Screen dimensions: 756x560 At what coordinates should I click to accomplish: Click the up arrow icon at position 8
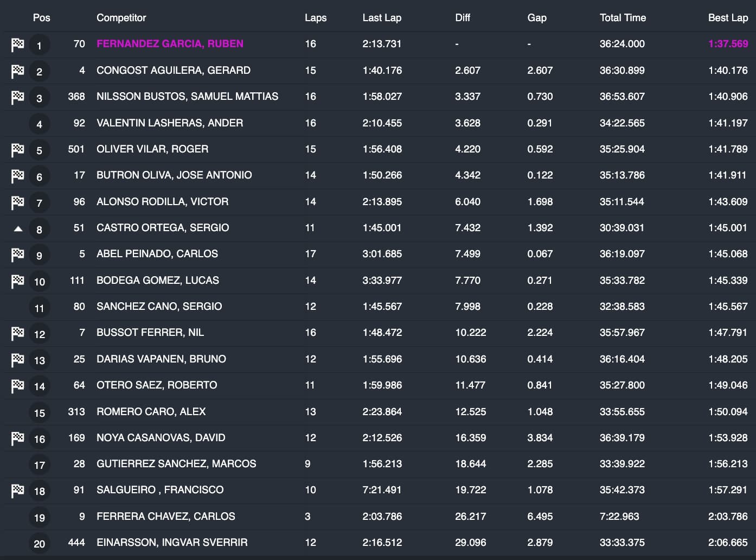coord(18,229)
